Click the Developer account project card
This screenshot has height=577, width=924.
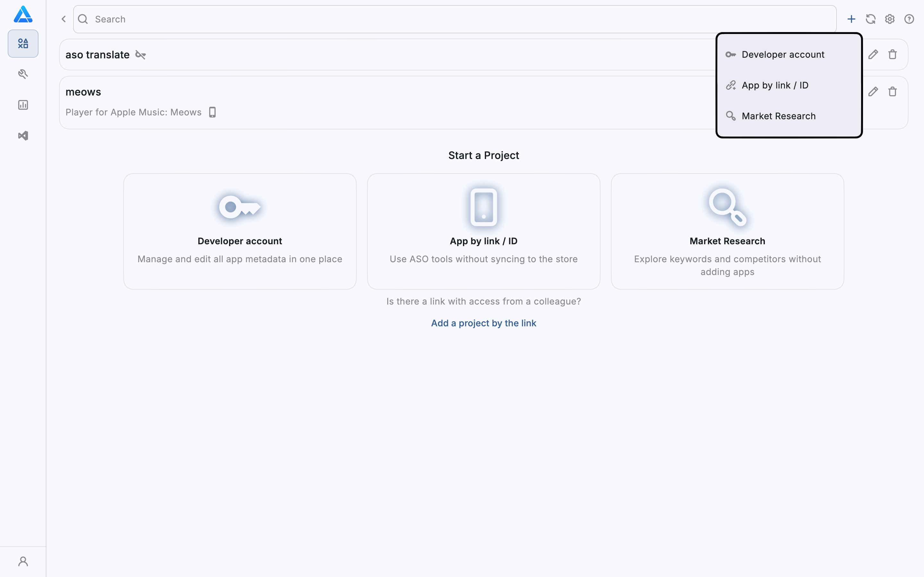[240, 231]
